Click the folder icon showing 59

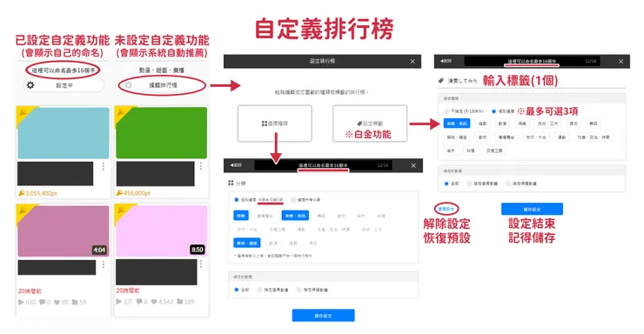pyautogui.click(x=75, y=302)
